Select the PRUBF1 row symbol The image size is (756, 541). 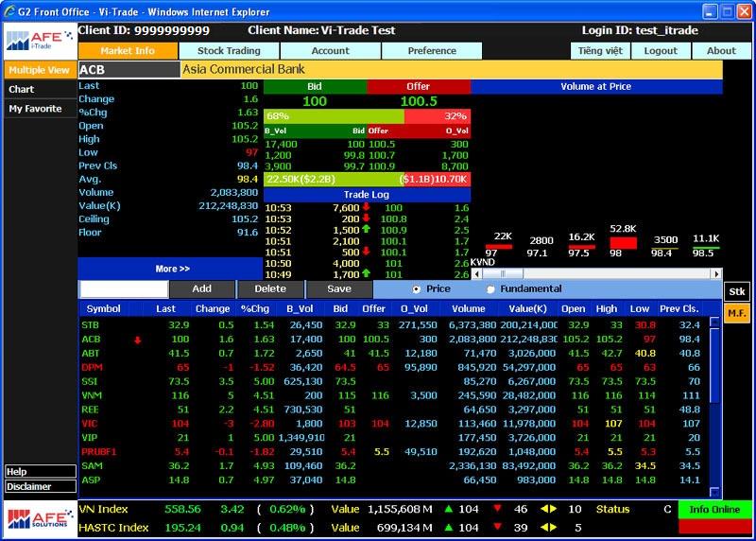[x=99, y=452]
